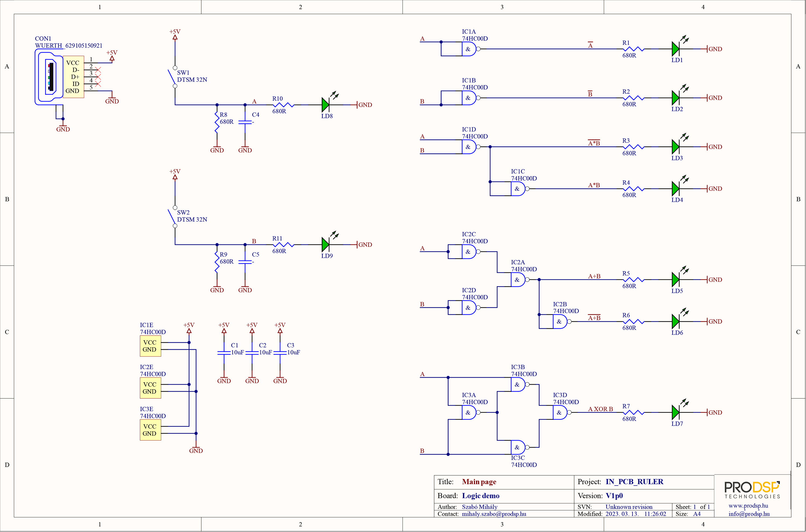
Task: Select the R11 resistor symbol
Action: [283, 245]
